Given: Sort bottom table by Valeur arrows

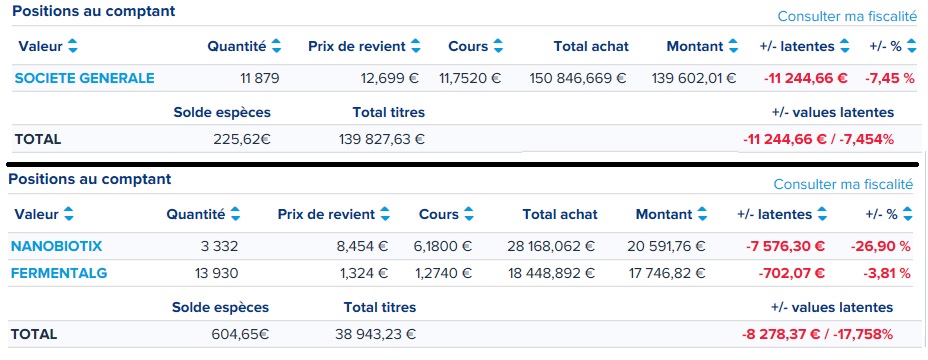Looking at the screenshot, I should tap(69, 214).
